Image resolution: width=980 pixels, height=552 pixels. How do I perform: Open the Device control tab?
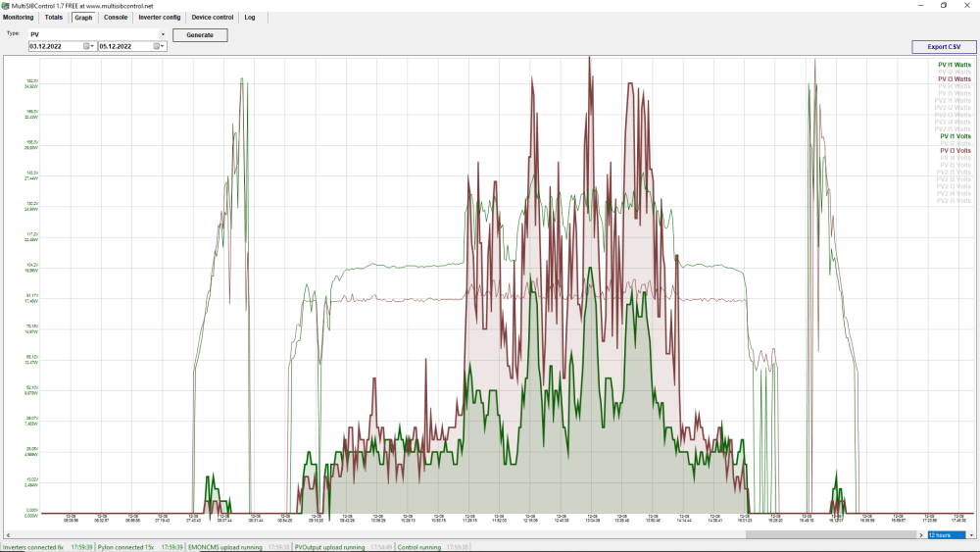coord(213,18)
